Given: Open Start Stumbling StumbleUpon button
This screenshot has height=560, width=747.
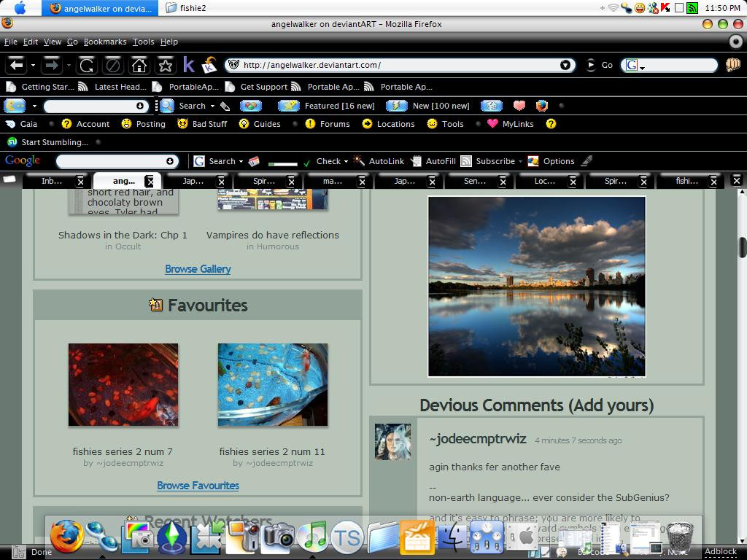Looking at the screenshot, I should coord(47,142).
